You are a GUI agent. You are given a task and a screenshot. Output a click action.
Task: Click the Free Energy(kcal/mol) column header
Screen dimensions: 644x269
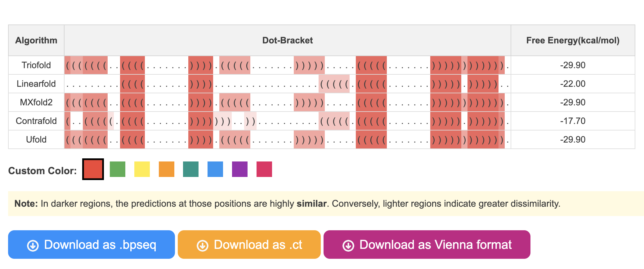(573, 40)
